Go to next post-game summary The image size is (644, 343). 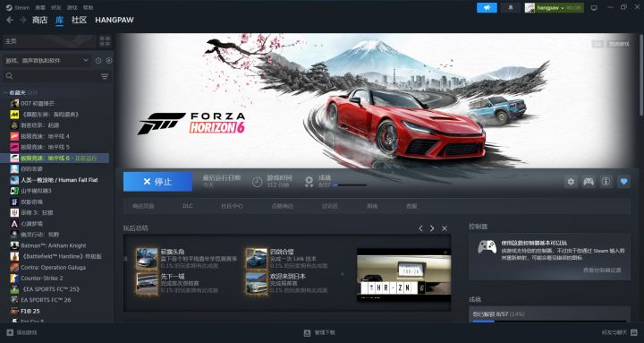coord(432,228)
